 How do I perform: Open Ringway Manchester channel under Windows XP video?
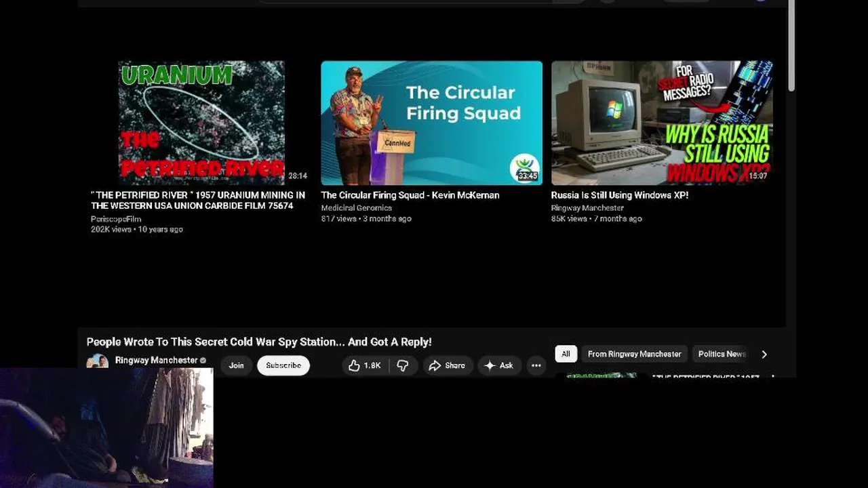pos(587,208)
